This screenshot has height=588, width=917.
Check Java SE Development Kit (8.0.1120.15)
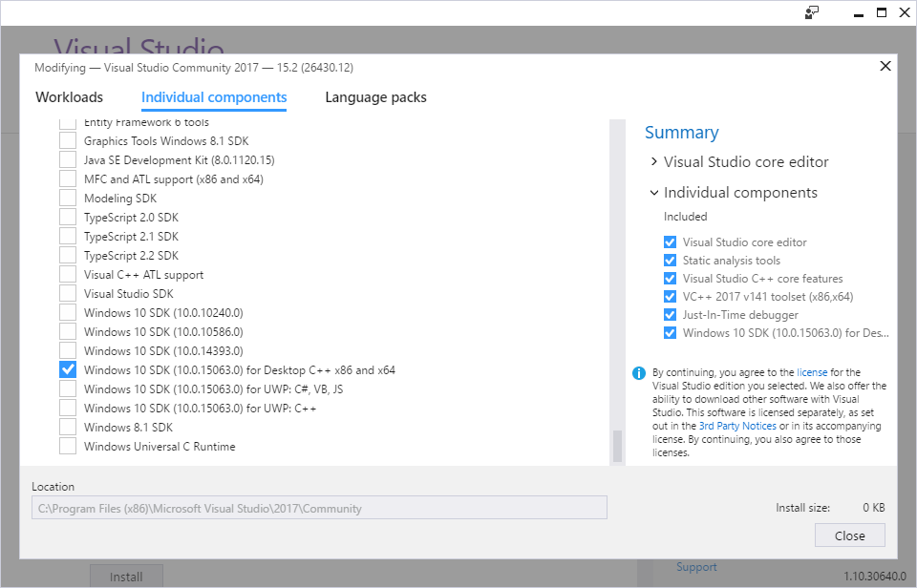[x=68, y=160]
